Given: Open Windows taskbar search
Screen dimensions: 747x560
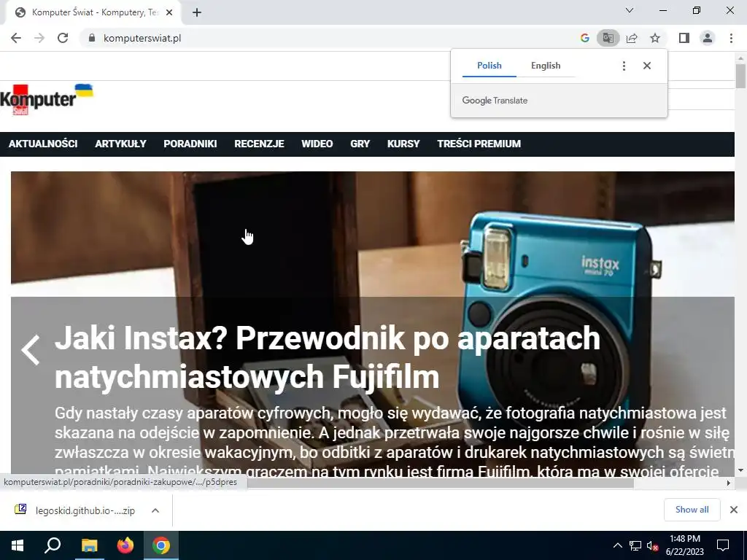Looking at the screenshot, I should coord(53,545).
